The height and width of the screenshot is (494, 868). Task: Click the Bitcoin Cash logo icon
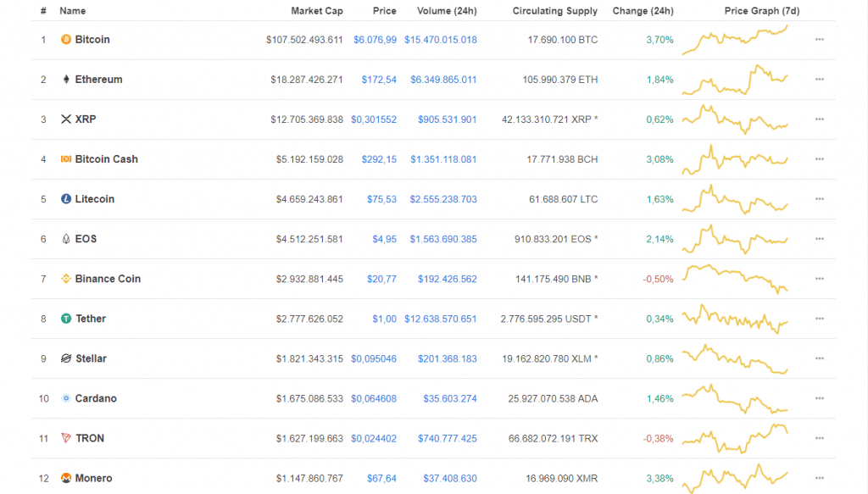coord(66,158)
